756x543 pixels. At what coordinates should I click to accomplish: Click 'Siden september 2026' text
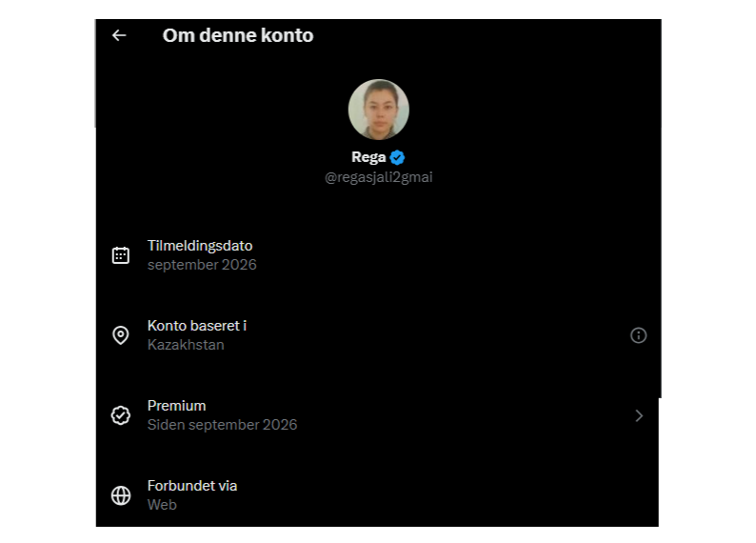pos(222,425)
